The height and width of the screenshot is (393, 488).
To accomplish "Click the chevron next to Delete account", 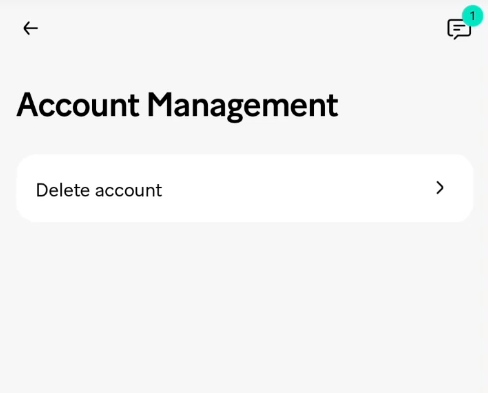I will point(440,188).
